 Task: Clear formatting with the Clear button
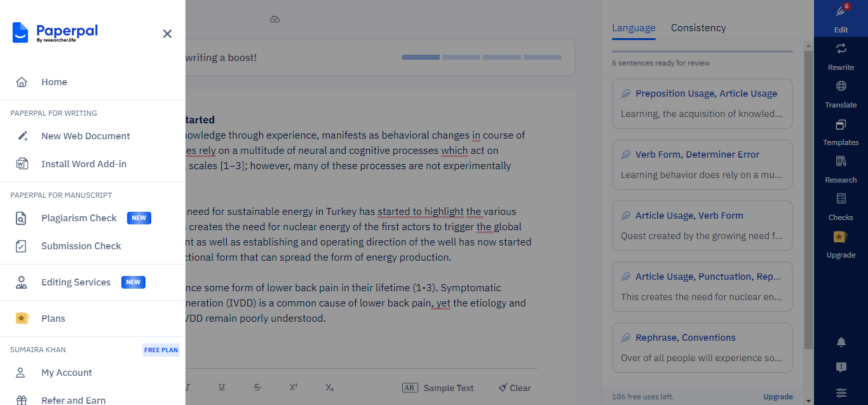515,388
